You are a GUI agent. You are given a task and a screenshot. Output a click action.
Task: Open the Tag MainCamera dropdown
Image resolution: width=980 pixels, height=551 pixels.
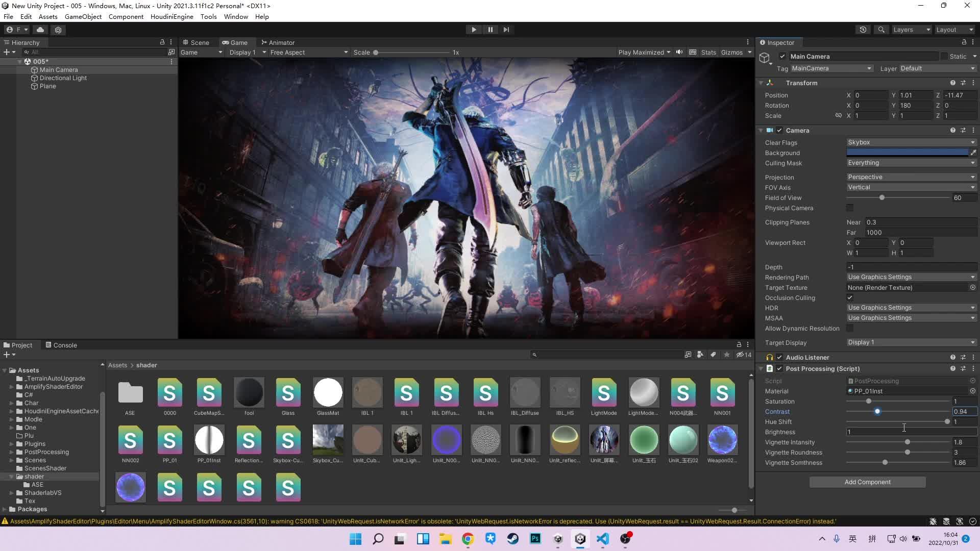point(831,68)
